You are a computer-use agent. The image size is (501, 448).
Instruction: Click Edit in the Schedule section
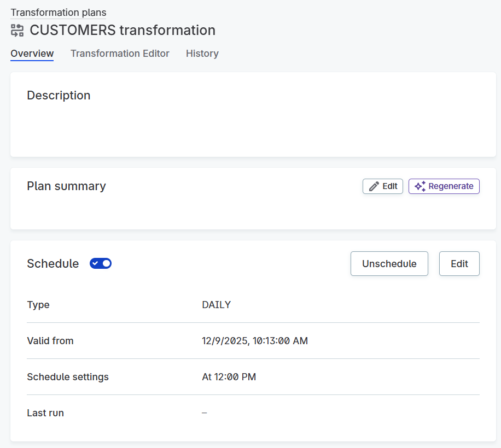459,263
